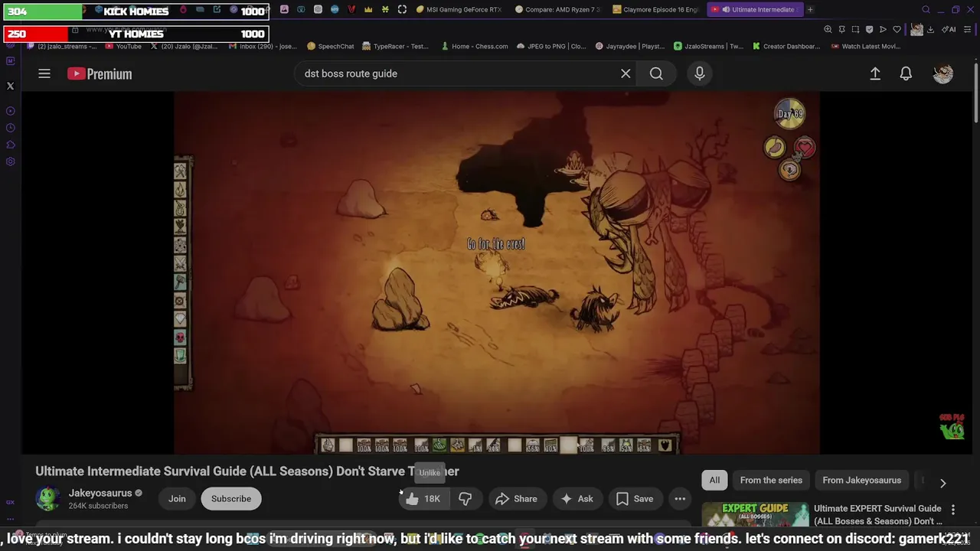Share the video

tap(517, 499)
